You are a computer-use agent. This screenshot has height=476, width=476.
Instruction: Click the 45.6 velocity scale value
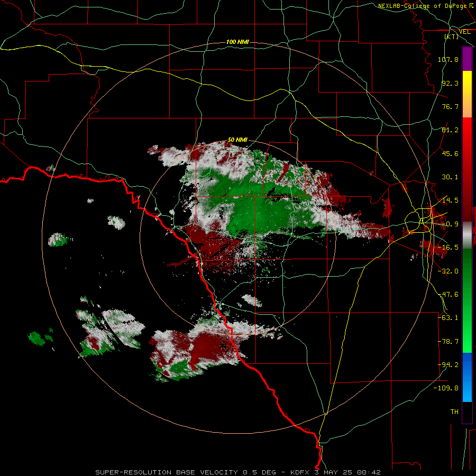click(450, 153)
